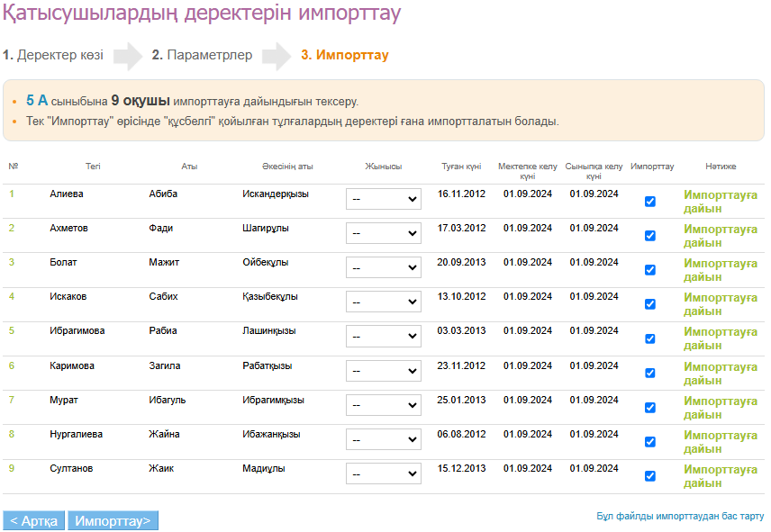Uncheck import for Каримова Загила
Screen dimensions: 771x532
click(650, 374)
